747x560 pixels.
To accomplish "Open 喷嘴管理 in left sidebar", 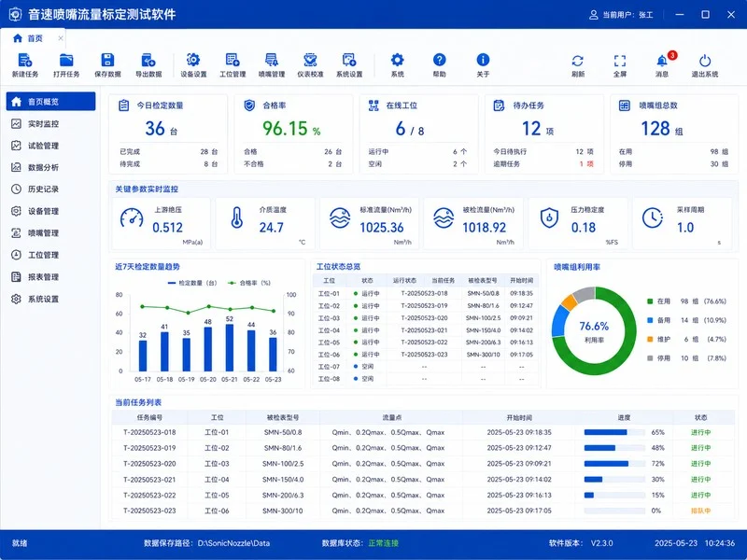I will [50, 232].
